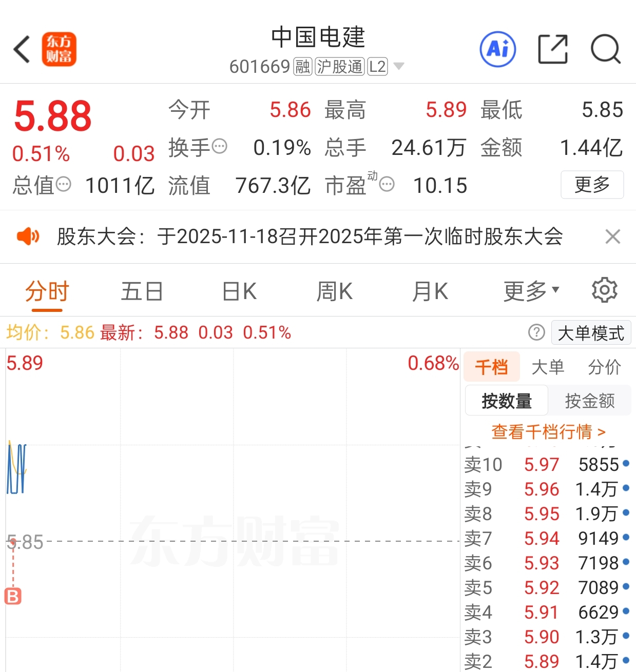Select the 大单 tab

coord(548,367)
